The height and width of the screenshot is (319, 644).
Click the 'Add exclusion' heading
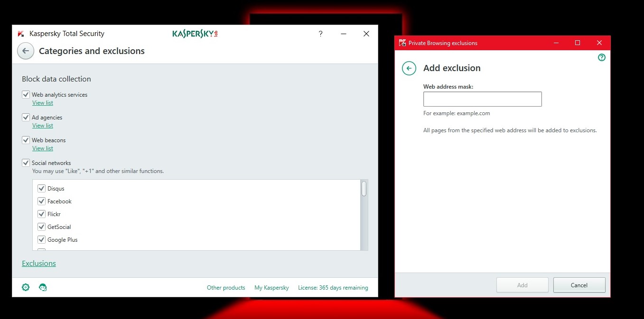pyautogui.click(x=452, y=68)
